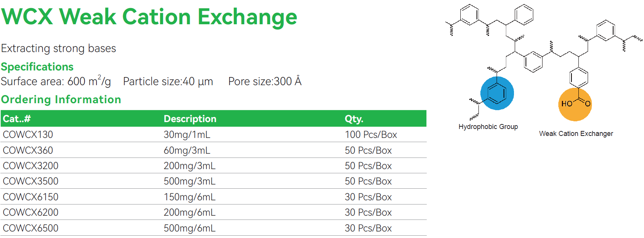Click the "Pore size:300 Å" specification
This screenshot has height=238, width=644.
coord(265,81)
